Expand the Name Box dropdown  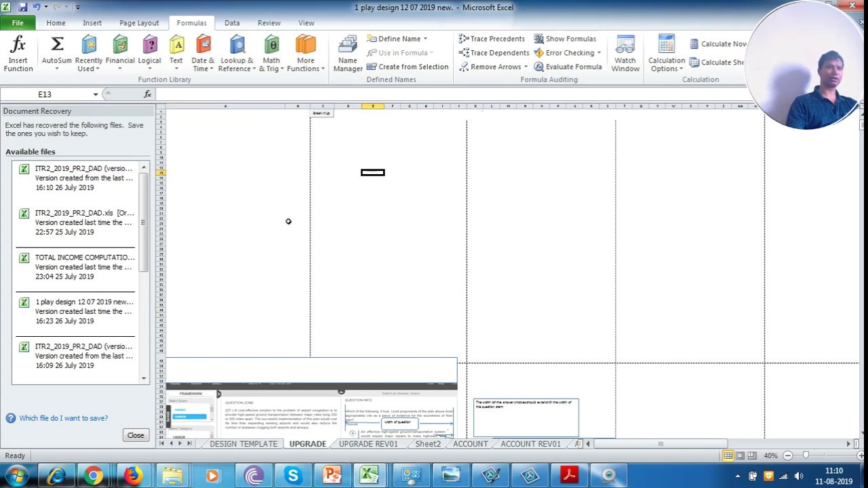click(x=95, y=94)
